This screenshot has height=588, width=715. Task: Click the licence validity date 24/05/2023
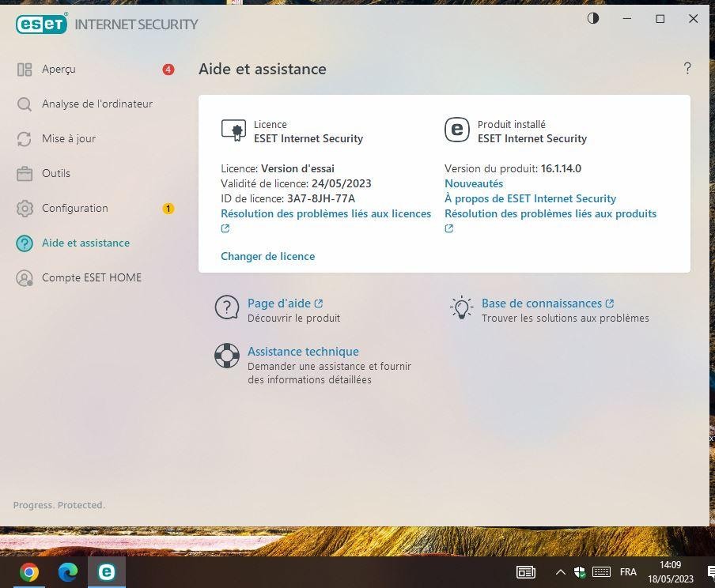point(342,183)
